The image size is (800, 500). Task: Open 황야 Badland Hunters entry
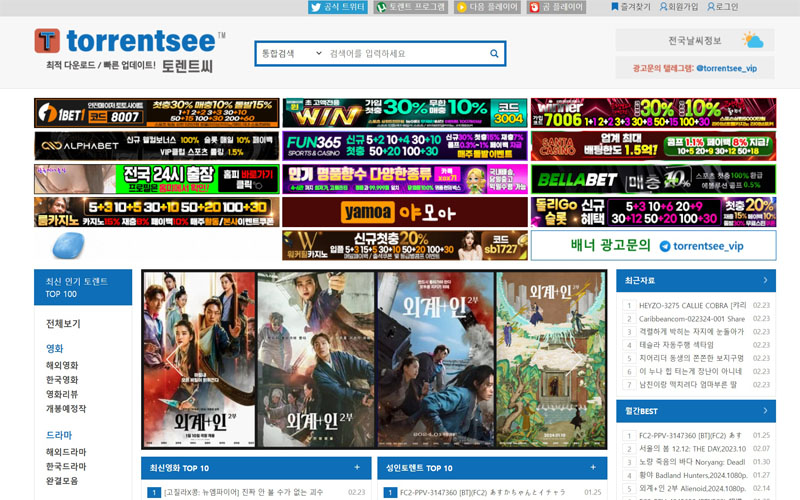point(692,476)
